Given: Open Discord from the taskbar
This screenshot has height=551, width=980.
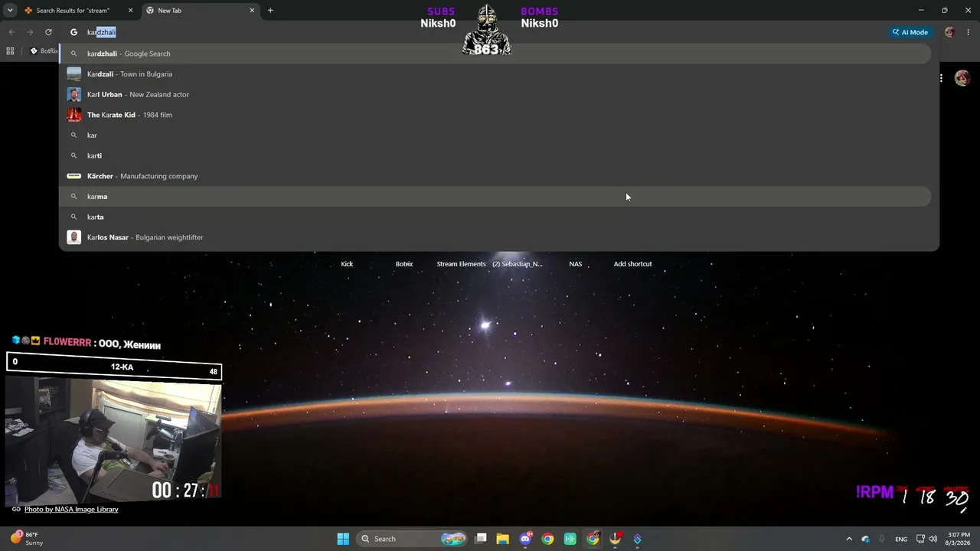Looking at the screenshot, I should click(525, 539).
